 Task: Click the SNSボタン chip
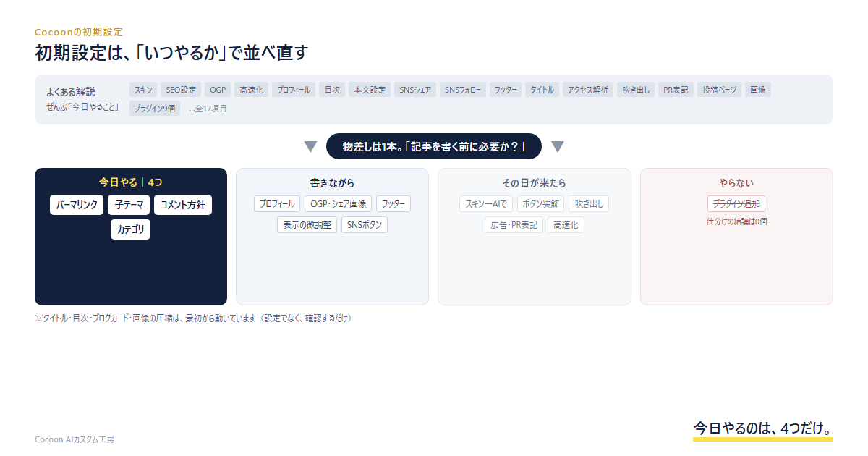[365, 224]
